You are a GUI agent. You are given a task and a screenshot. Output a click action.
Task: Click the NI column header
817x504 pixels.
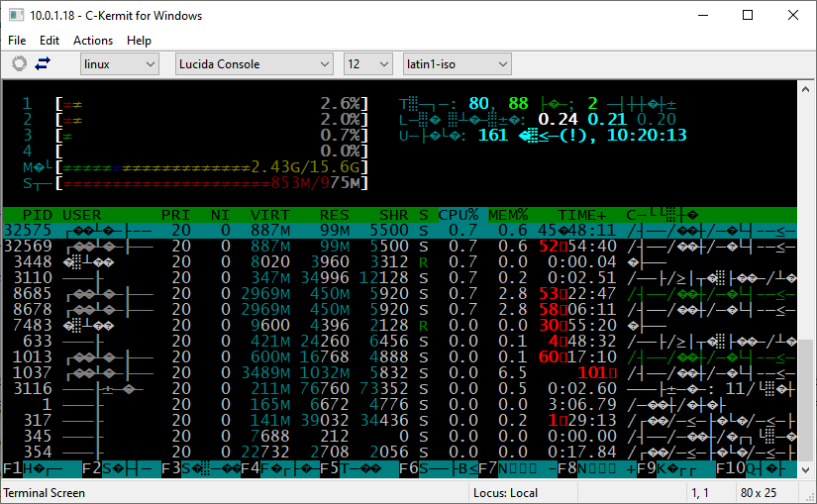click(221, 215)
